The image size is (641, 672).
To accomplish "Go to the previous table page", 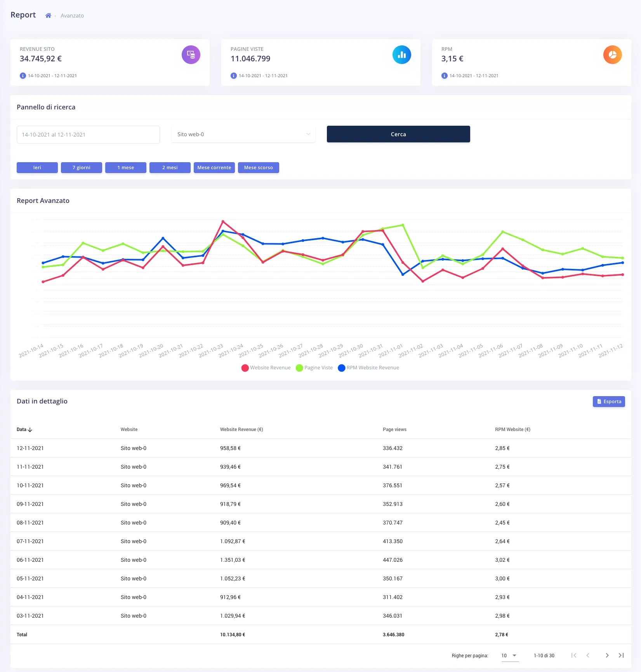I will coord(588,655).
